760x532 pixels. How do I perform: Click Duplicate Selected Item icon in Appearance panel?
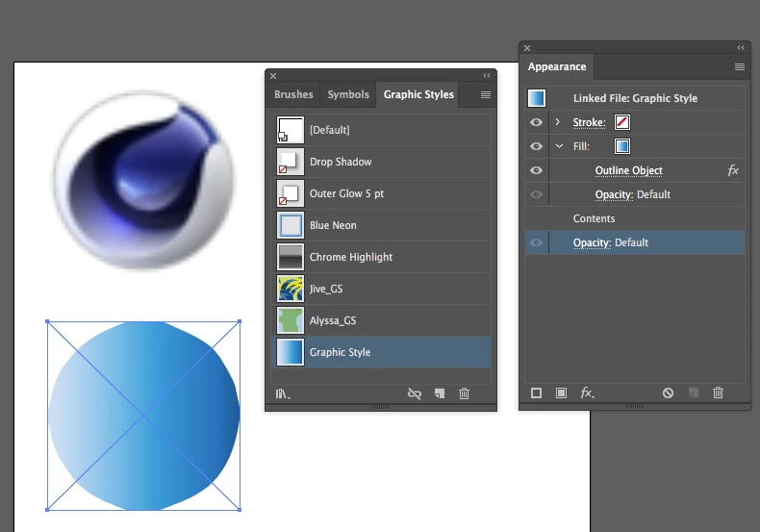point(694,393)
